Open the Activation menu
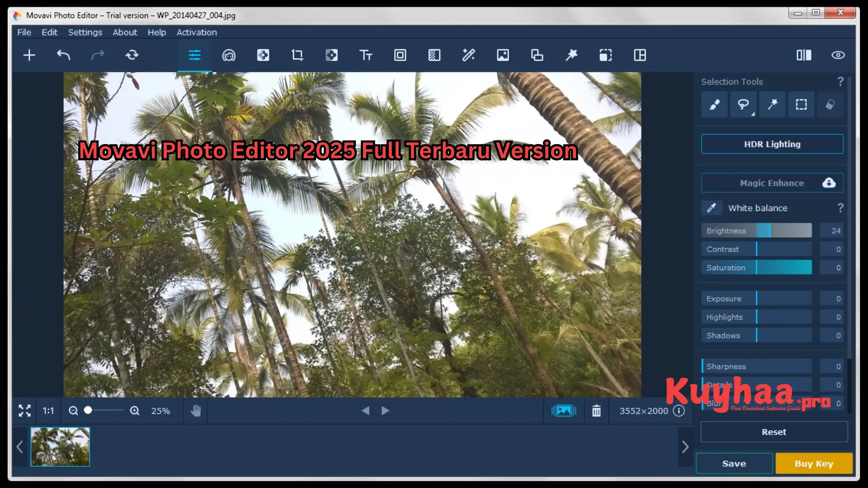 (x=197, y=32)
